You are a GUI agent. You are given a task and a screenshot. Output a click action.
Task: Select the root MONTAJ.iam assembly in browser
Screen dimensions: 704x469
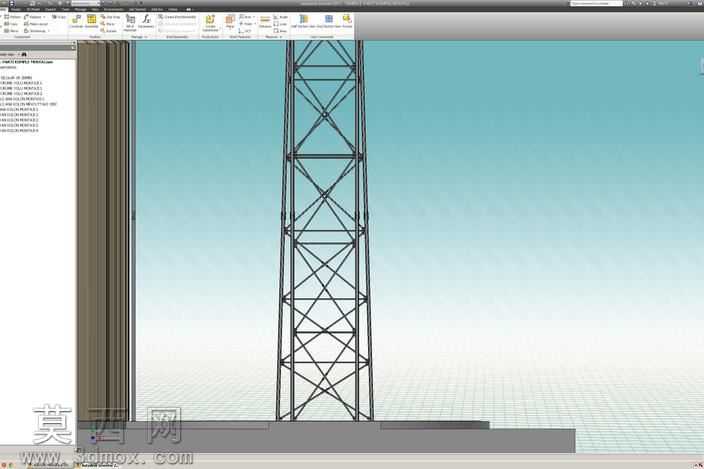coord(27,62)
